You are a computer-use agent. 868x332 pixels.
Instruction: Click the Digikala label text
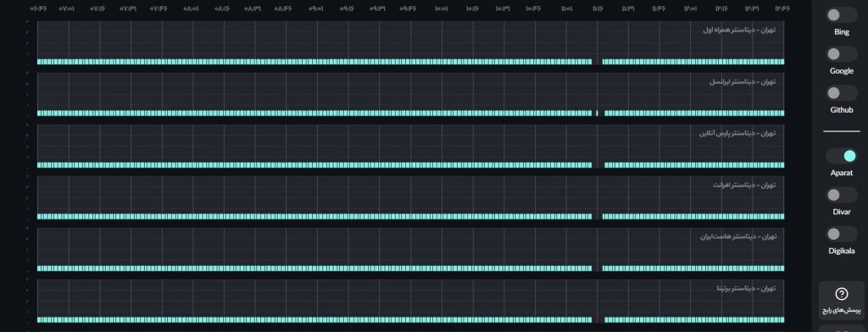(842, 251)
